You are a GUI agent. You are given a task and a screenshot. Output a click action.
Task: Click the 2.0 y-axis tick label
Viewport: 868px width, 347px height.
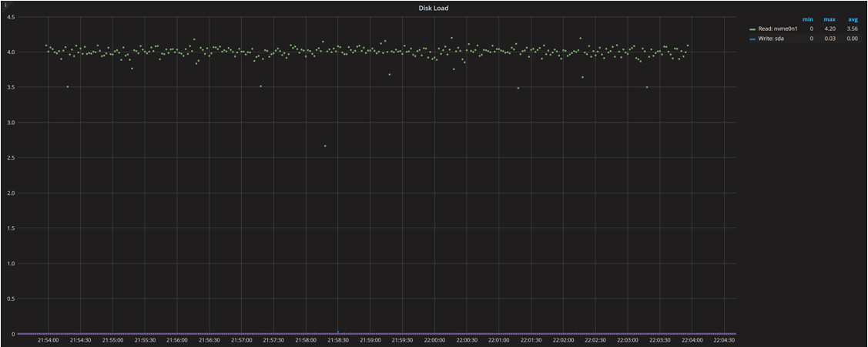click(x=10, y=193)
